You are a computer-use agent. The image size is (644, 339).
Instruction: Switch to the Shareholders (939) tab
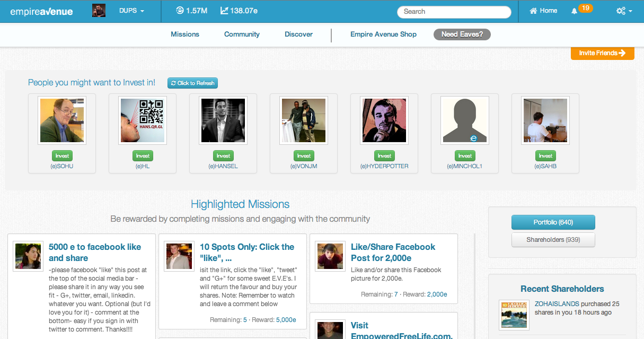coord(553,240)
